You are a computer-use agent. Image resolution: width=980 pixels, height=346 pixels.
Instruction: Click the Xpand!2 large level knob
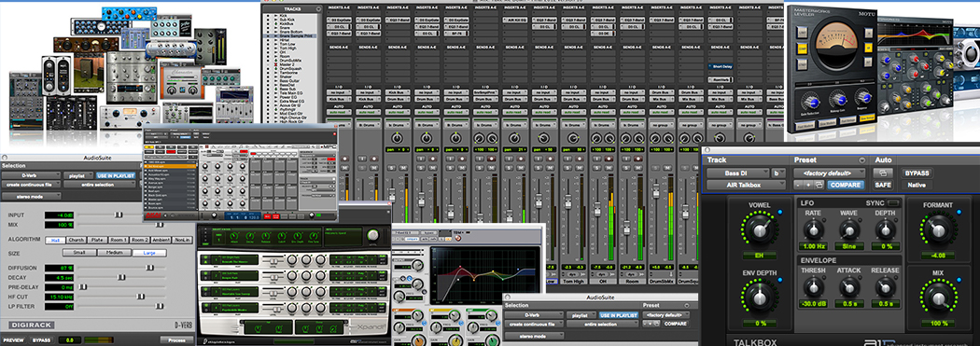click(373, 235)
